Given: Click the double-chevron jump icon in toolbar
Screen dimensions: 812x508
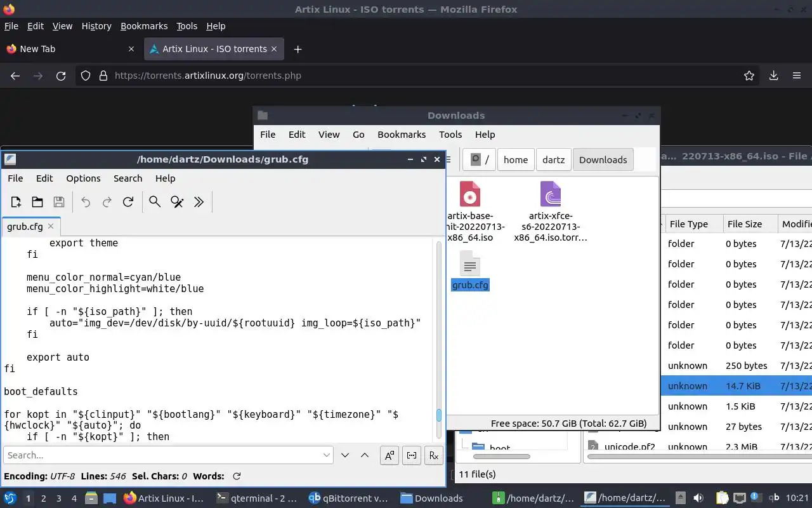Looking at the screenshot, I should coord(199,202).
